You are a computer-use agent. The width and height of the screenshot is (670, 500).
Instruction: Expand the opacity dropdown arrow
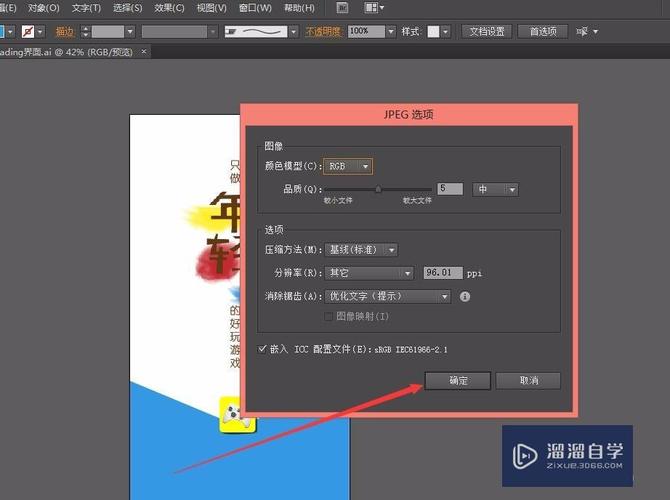coord(391,31)
